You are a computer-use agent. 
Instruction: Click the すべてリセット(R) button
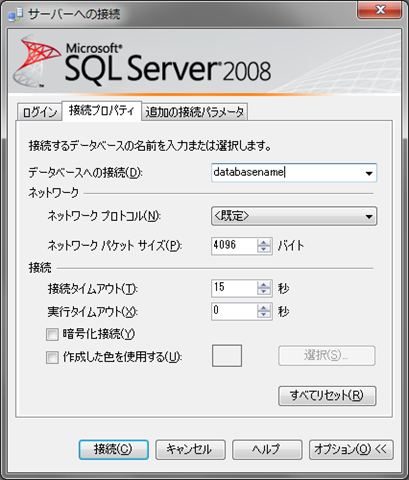pos(327,396)
